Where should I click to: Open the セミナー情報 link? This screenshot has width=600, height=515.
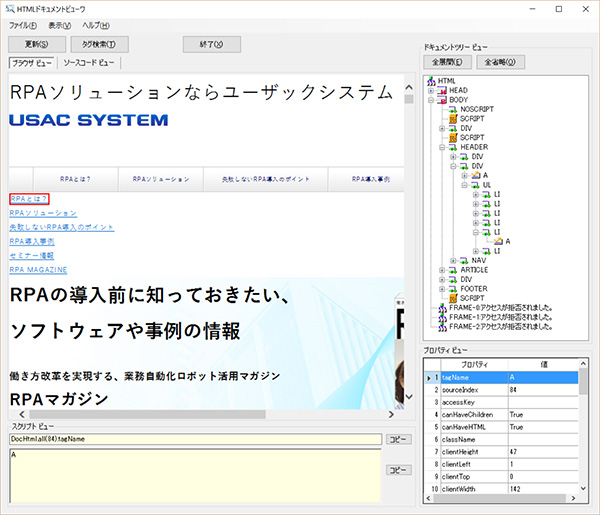[31, 256]
